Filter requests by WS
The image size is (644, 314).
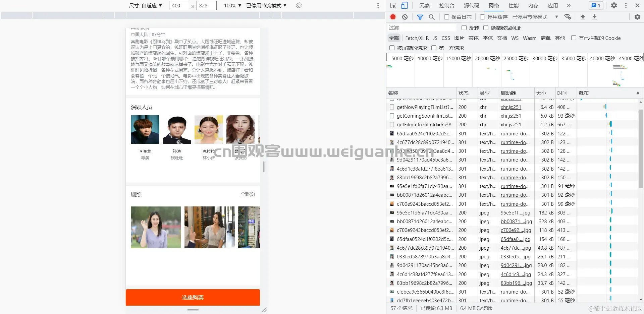[x=515, y=38]
